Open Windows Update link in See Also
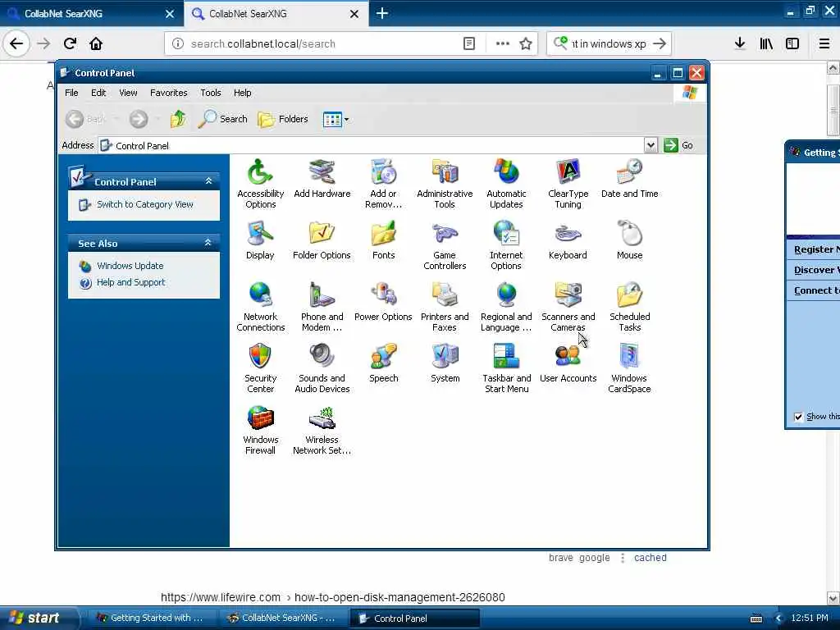Image resolution: width=840 pixels, height=630 pixels. tap(130, 266)
